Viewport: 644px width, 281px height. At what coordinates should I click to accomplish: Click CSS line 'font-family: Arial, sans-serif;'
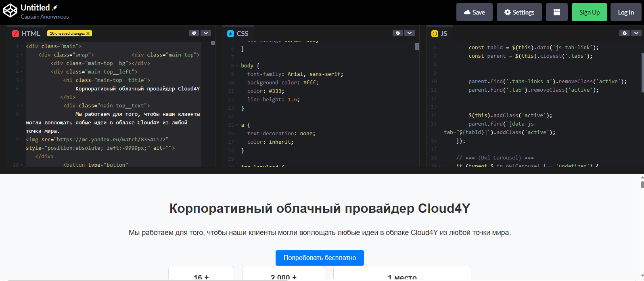[295, 74]
